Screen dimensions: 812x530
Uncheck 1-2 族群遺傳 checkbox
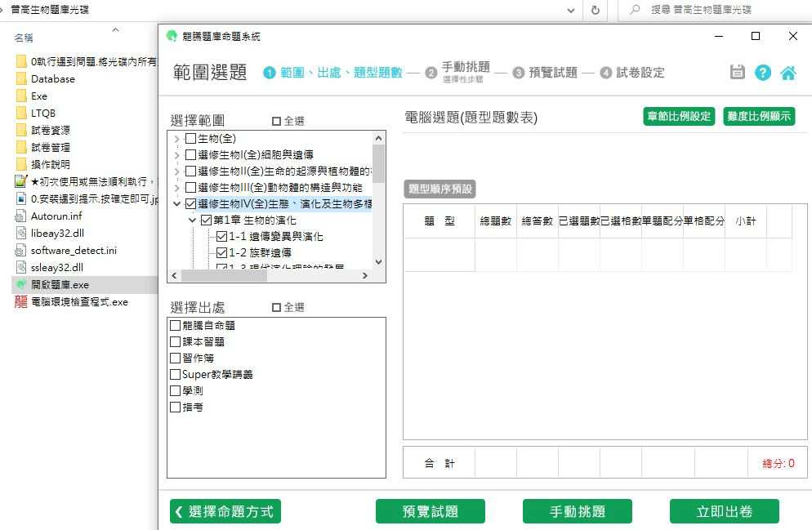221,252
